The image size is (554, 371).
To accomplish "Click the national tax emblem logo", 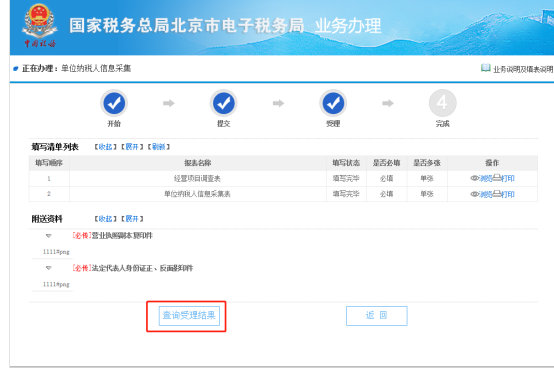I will [39, 25].
